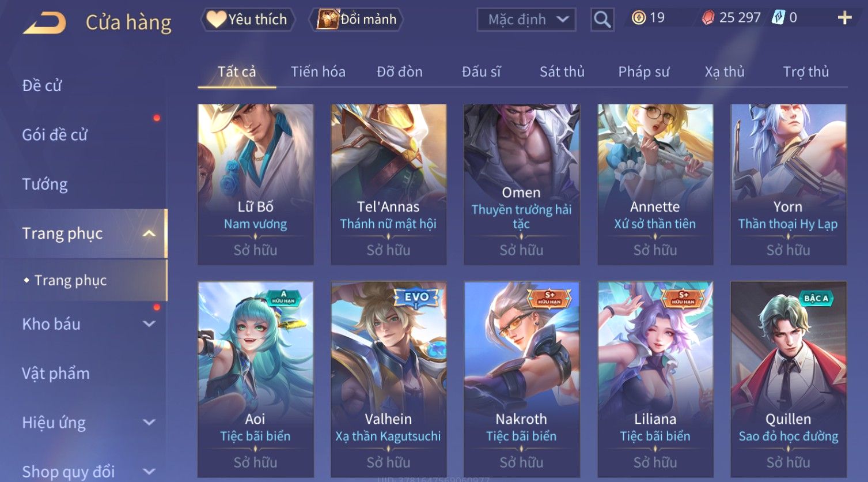The height and width of the screenshot is (482, 868).
Task: Open Đổi mảnh fragment exchange chest
Action: pos(356,20)
